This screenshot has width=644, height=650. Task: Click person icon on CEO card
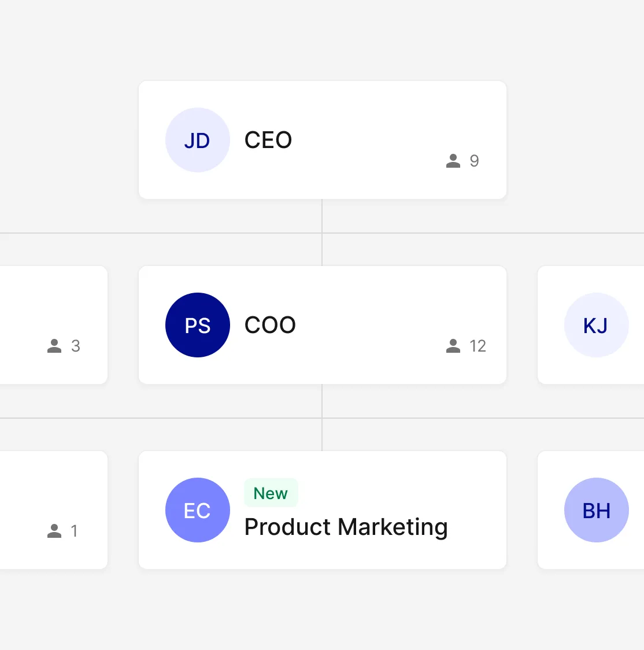click(453, 161)
